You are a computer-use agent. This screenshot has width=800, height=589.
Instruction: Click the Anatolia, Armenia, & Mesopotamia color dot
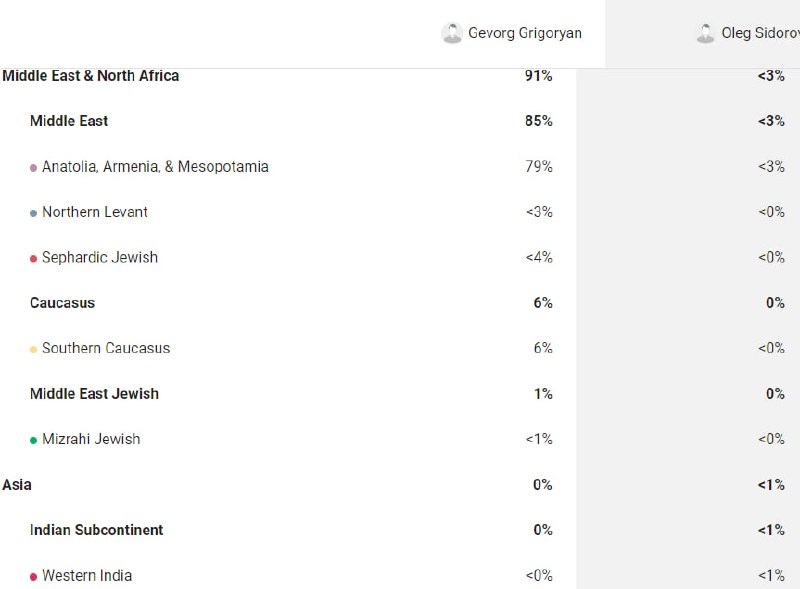pos(33,168)
